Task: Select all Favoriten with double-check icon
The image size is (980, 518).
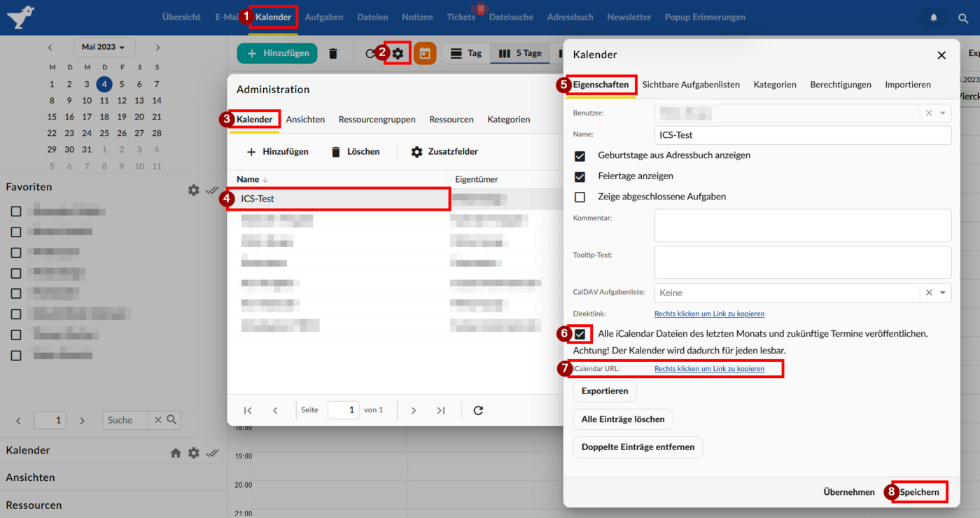Action: 213,190
